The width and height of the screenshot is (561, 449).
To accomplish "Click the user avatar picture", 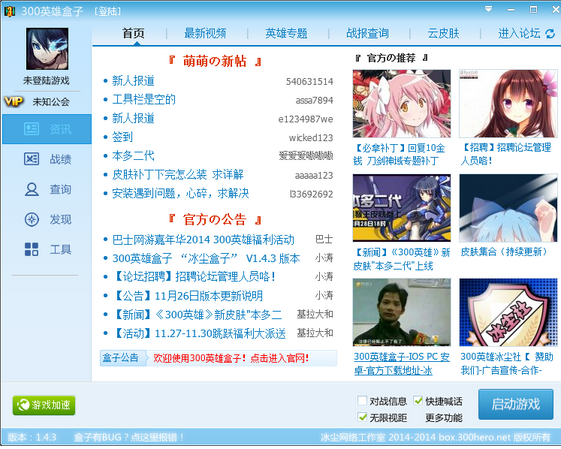I will (47, 49).
